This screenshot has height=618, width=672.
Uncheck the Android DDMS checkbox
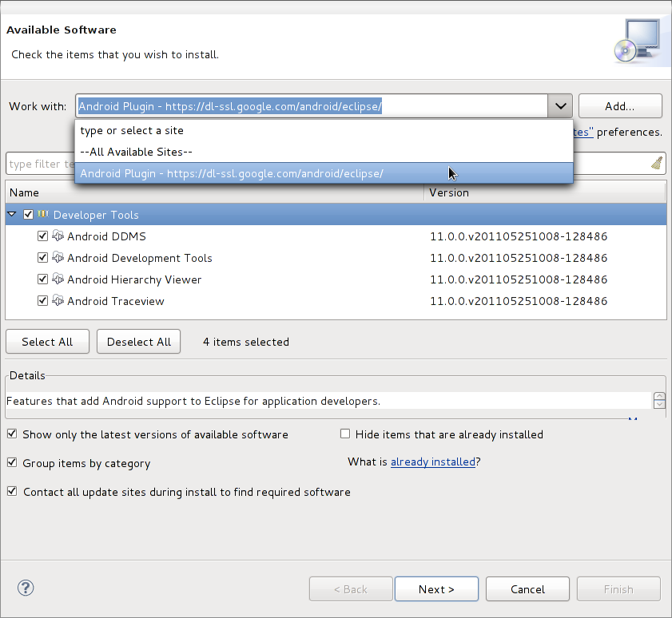pyautogui.click(x=42, y=236)
